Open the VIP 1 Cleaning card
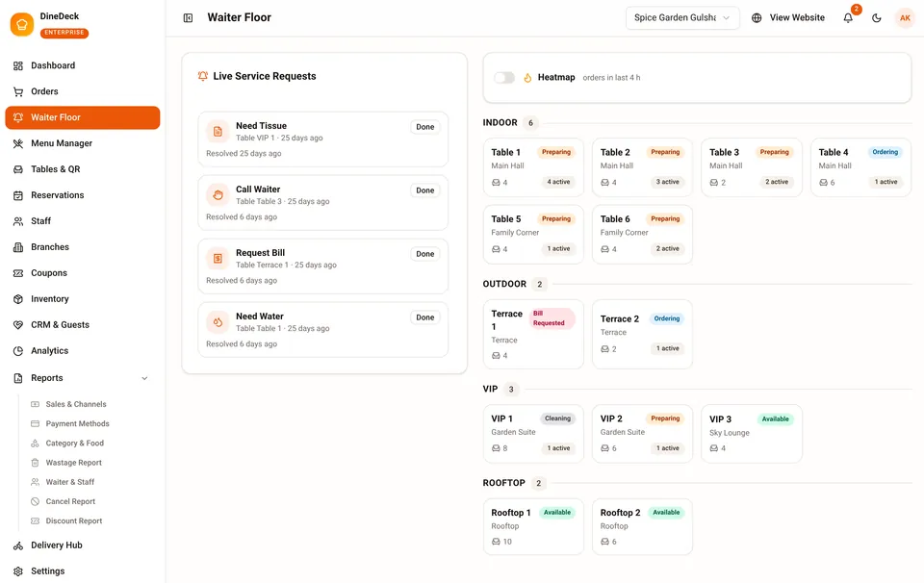924x583 pixels. [x=533, y=434]
